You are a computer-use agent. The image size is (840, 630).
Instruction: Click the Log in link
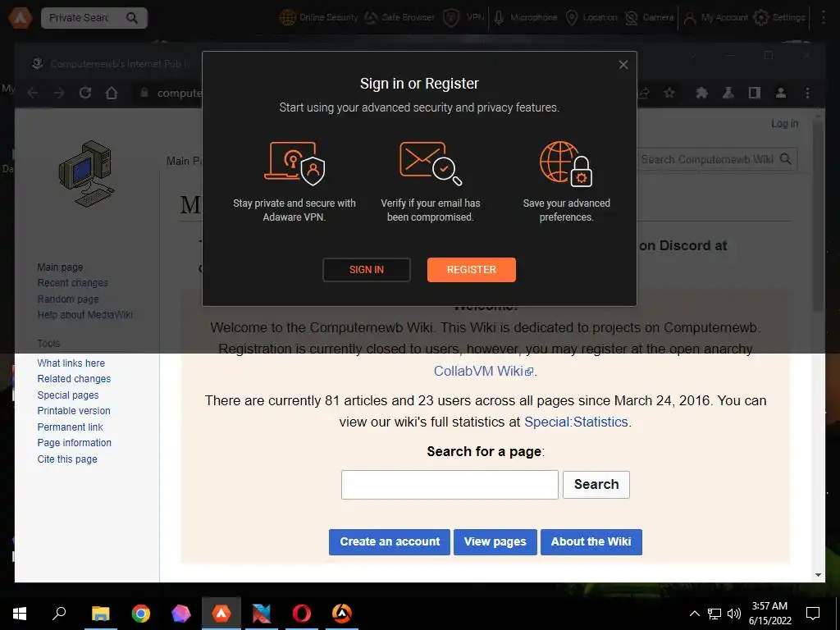(785, 124)
